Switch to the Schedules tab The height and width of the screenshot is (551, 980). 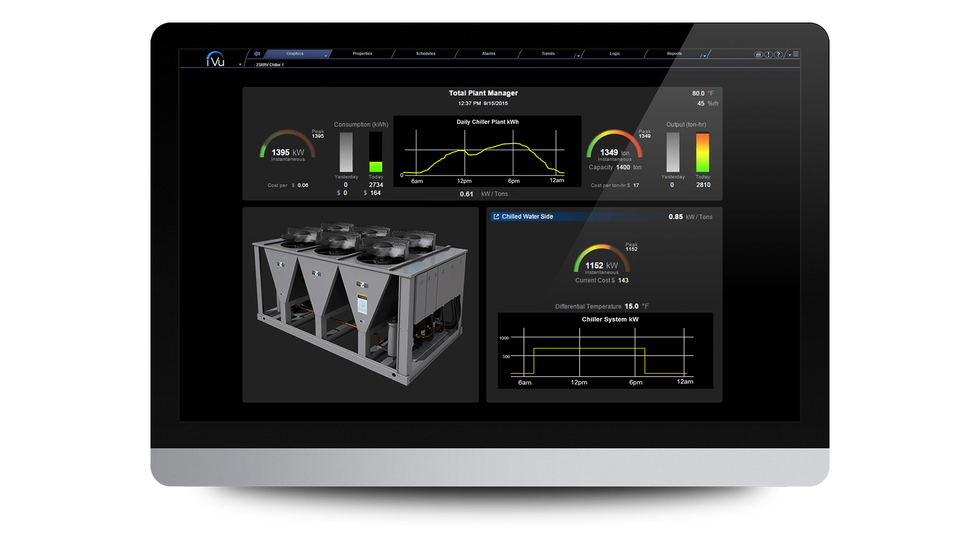[425, 53]
